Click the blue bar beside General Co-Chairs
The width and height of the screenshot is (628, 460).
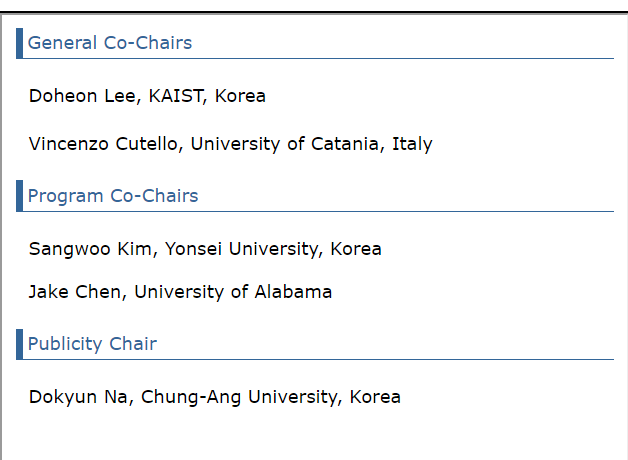point(19,43)
